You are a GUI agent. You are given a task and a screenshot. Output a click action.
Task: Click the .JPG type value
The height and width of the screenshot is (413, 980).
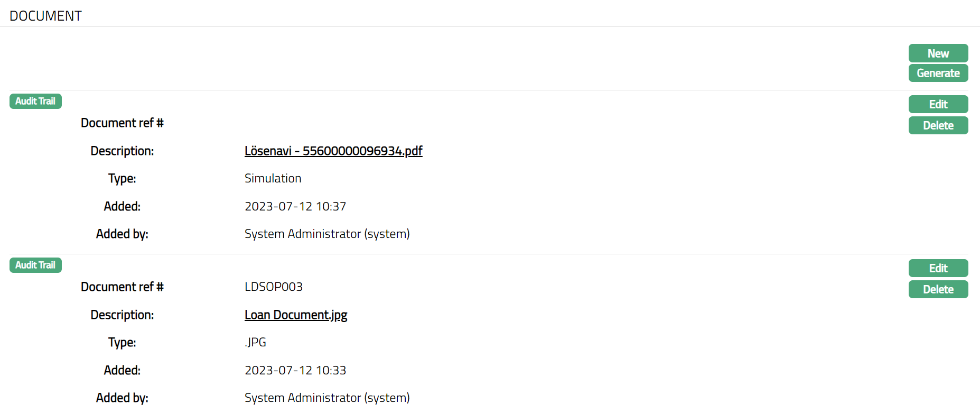[256, 342]
